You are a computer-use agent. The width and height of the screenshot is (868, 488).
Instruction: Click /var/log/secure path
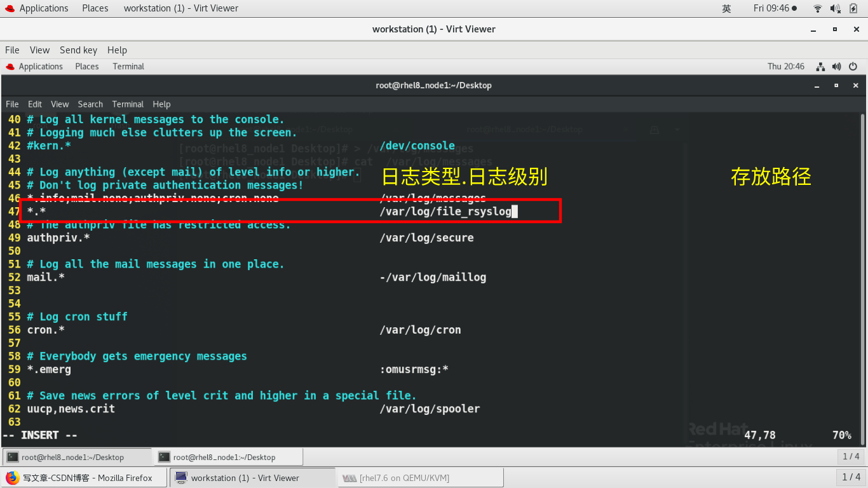(x=426, y=238)
